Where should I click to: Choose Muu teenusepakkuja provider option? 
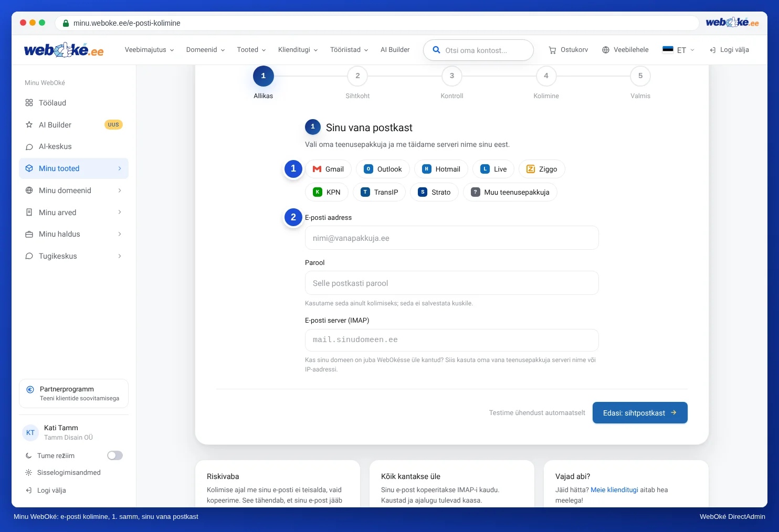pyautogui.click(x=510, y=192)
